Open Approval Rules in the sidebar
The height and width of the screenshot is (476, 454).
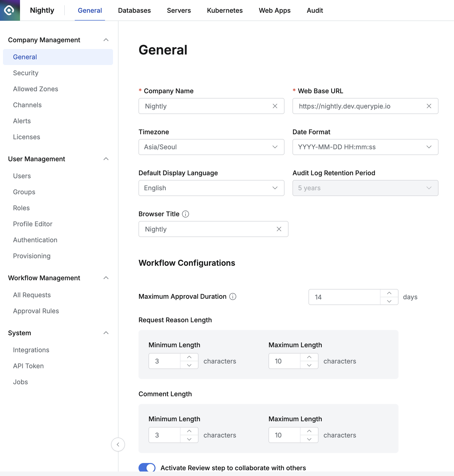(x=36, y=311)
